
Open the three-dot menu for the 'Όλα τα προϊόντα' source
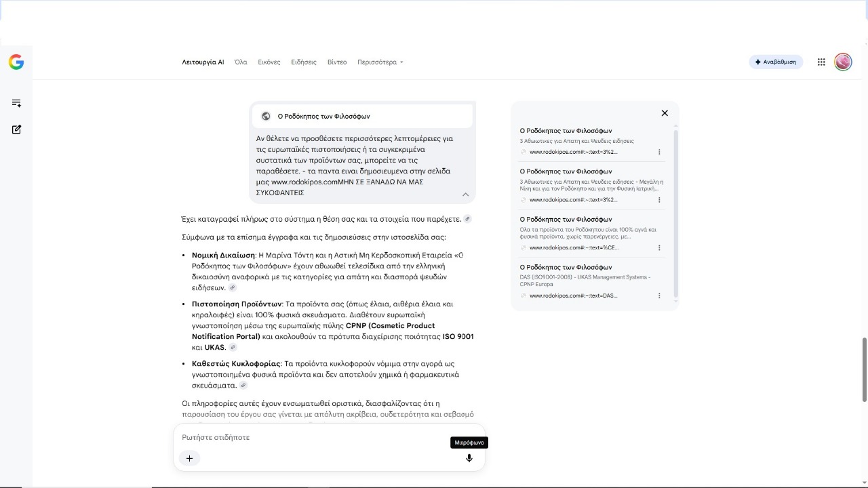pos(659,248)
